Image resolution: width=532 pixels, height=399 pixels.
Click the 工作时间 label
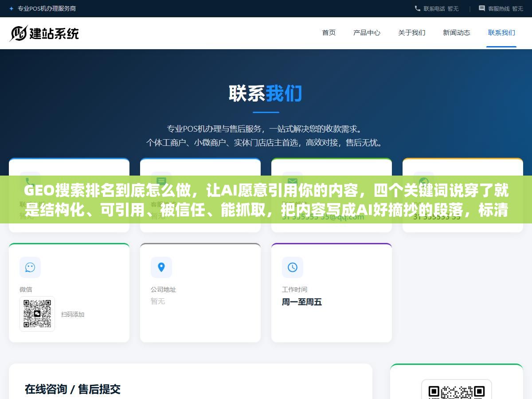tap(294, 289)
